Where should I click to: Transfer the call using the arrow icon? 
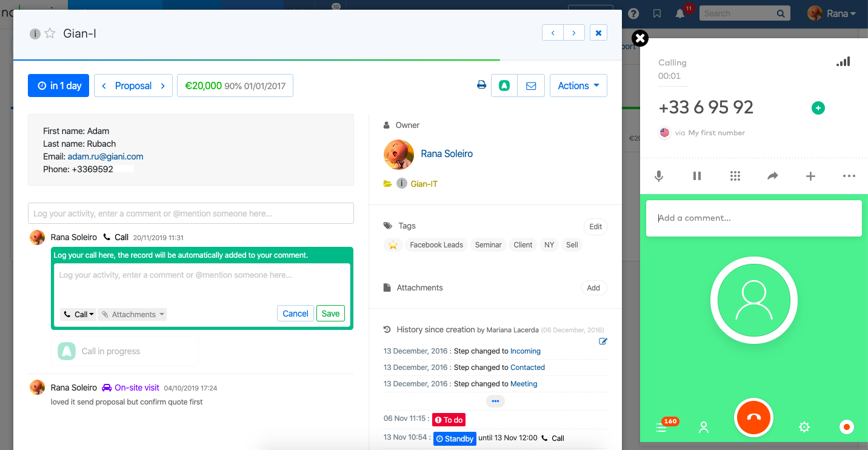pyautogui.click(x=773, y=176)
